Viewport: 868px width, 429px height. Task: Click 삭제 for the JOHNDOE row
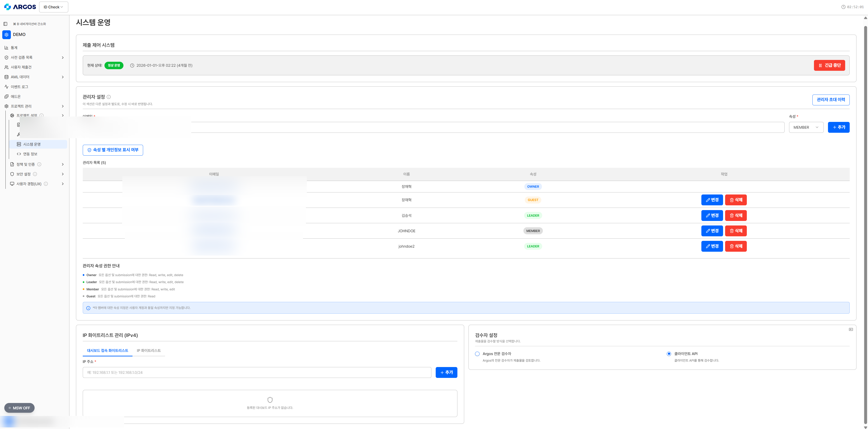tap(736, 231)
